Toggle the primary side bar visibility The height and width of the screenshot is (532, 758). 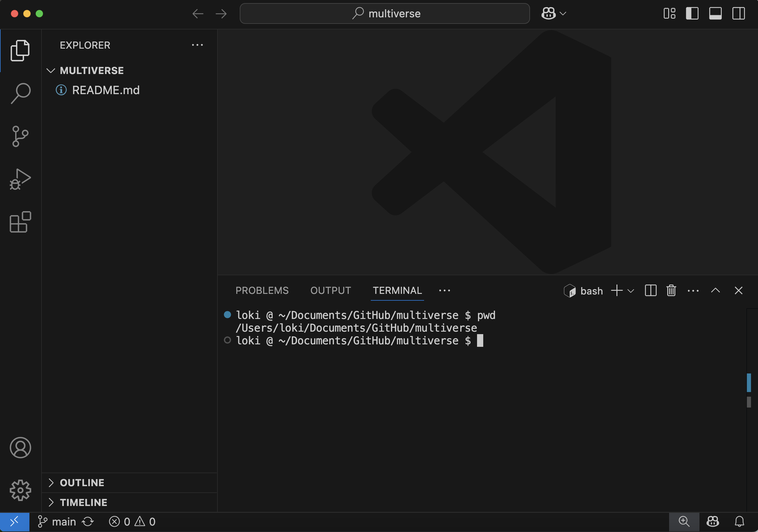coord(692,14)
